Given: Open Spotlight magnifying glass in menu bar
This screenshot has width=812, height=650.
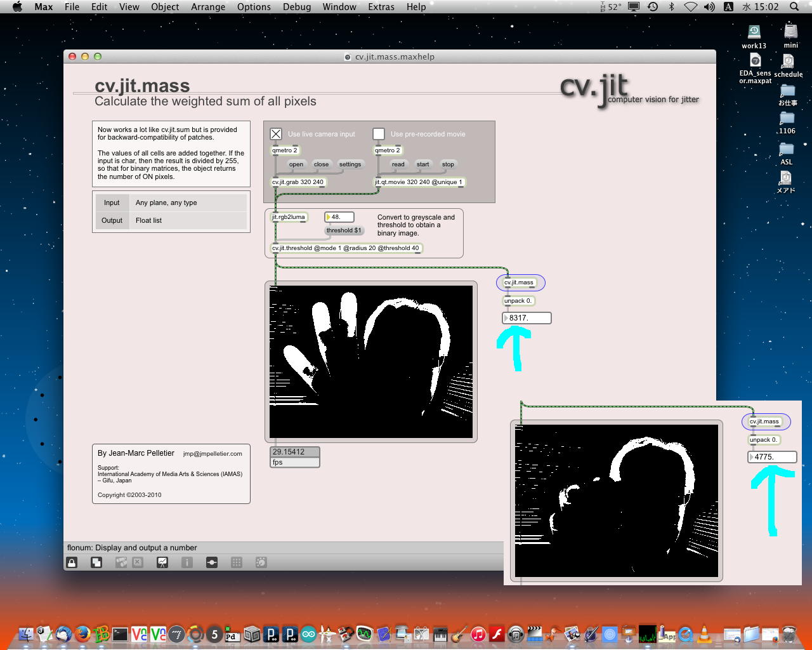Looking at the screenshot, I should pyautogui.click(x=794, y=7).
